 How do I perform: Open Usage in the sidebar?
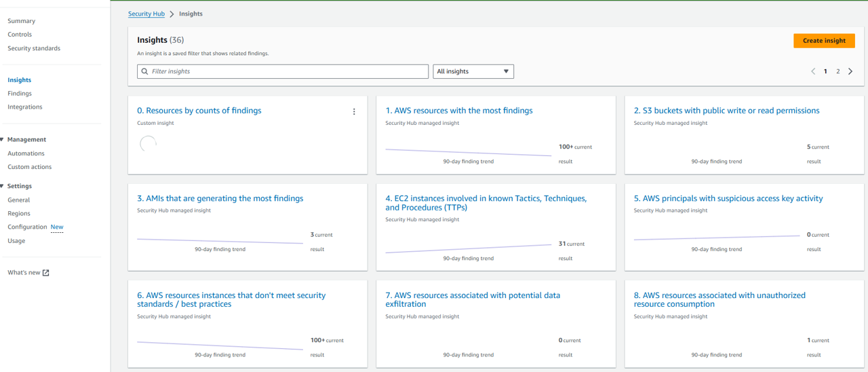coord(16,241)
